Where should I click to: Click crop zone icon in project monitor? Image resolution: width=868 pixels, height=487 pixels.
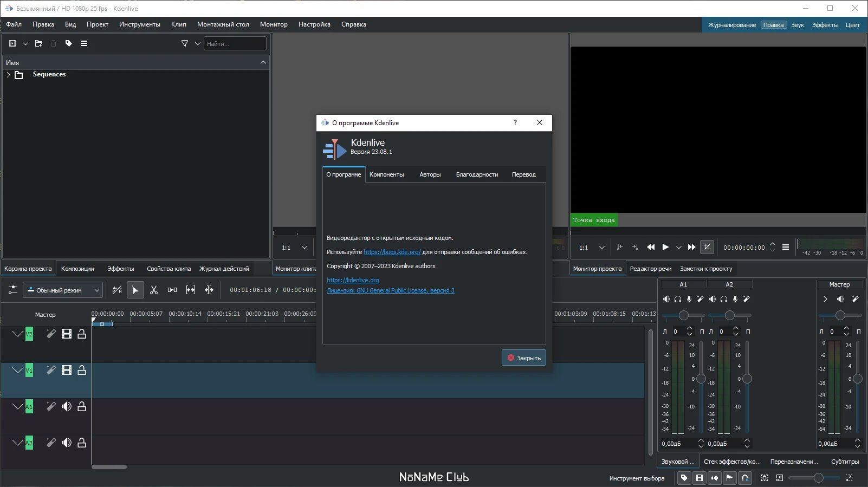[x=707, y=247]
